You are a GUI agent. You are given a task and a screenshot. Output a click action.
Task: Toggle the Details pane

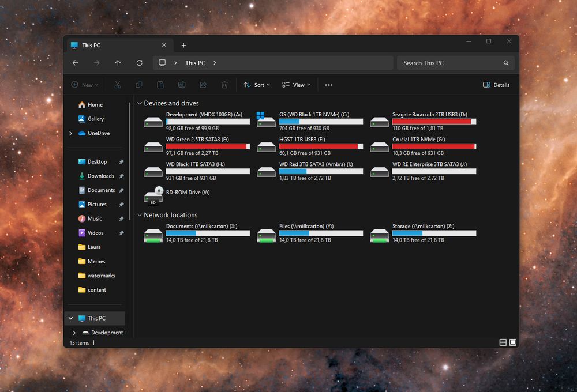click(x=496, y=85)
